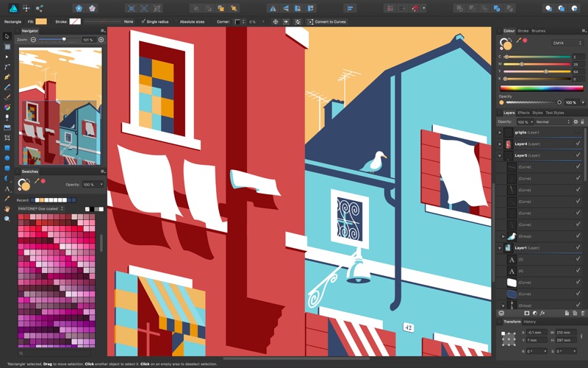Click the zoom-in plus icon in Navigator

[x=101, y=40]
